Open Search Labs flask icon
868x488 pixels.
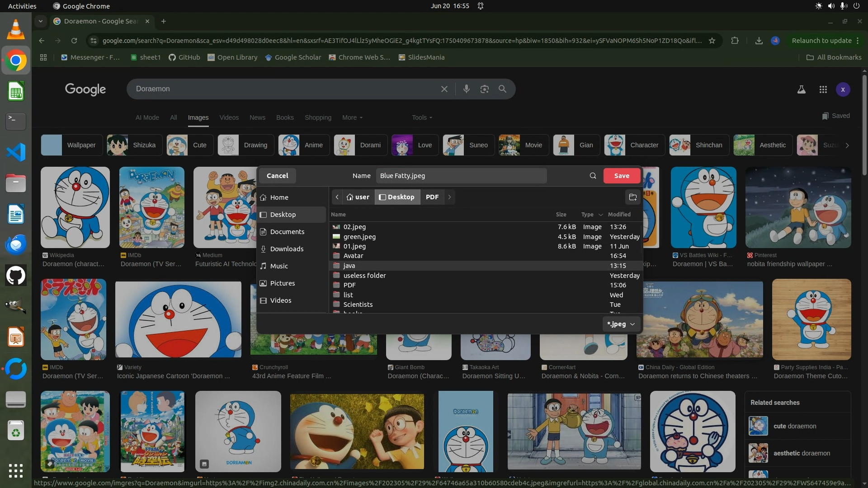(801, 89)
